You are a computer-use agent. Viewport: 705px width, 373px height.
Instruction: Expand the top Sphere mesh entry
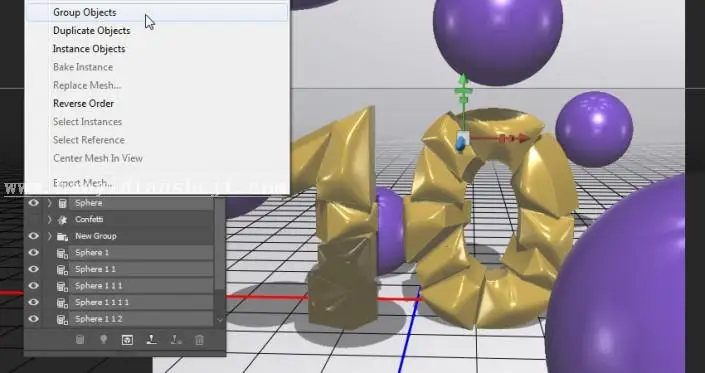49,203
